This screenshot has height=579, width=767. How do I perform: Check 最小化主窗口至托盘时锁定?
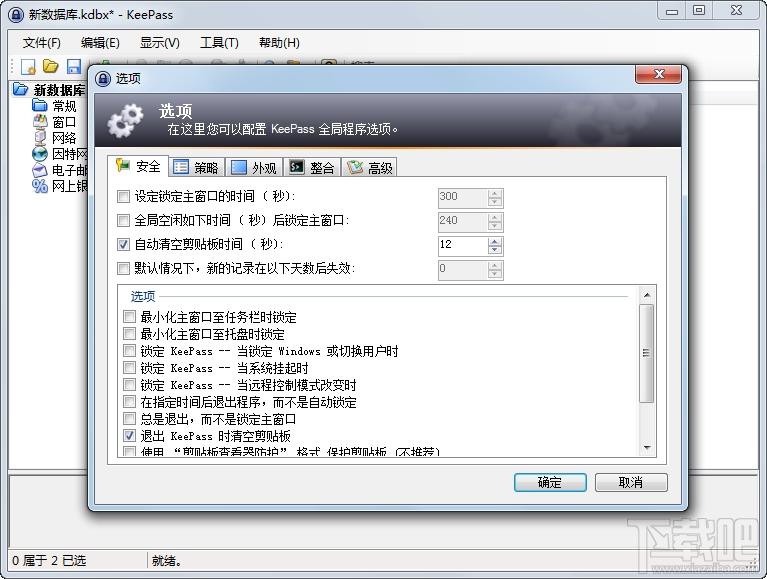tap(129, 334)
